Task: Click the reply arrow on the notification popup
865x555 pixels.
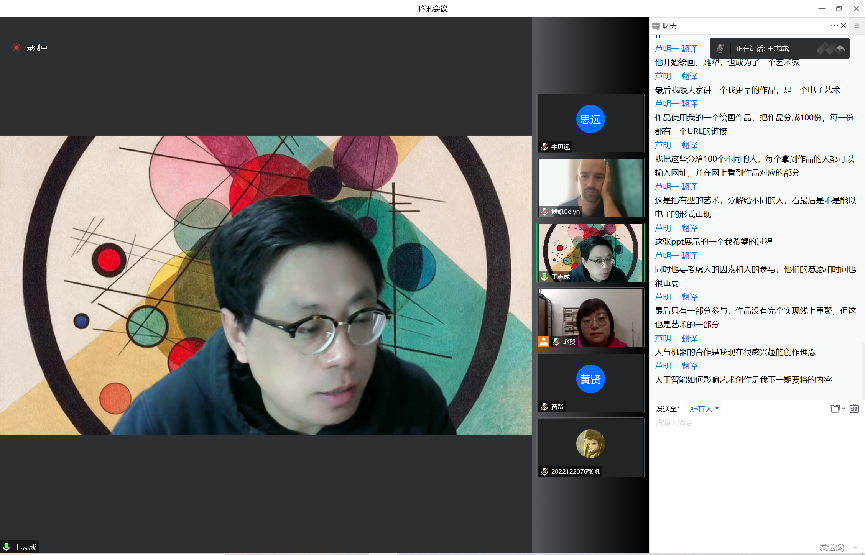Action: [841, 48]
